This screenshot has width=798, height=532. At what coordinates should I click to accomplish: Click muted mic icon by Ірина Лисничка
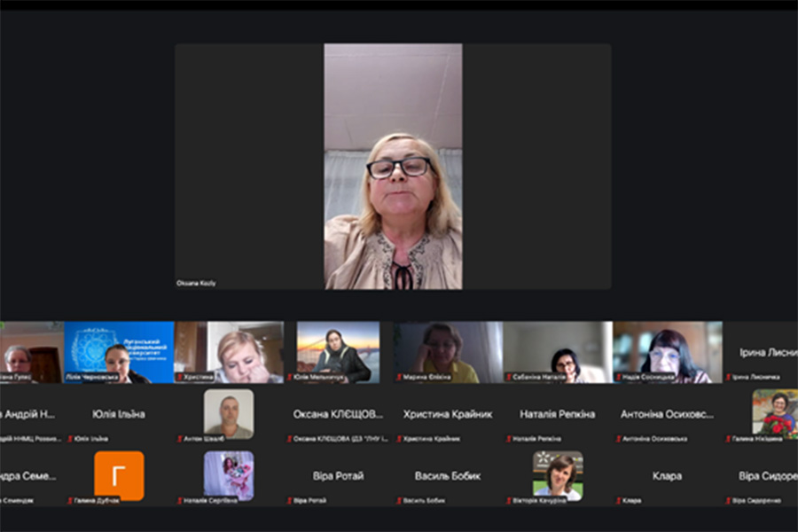728,377
